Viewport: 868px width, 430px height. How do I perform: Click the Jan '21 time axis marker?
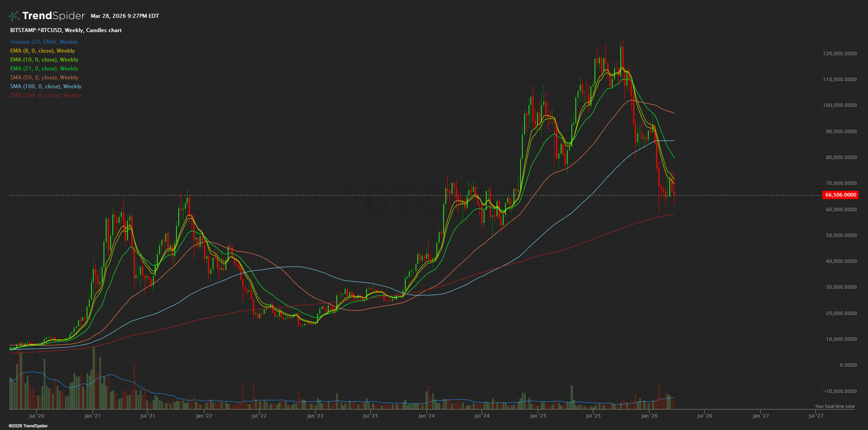92,416
